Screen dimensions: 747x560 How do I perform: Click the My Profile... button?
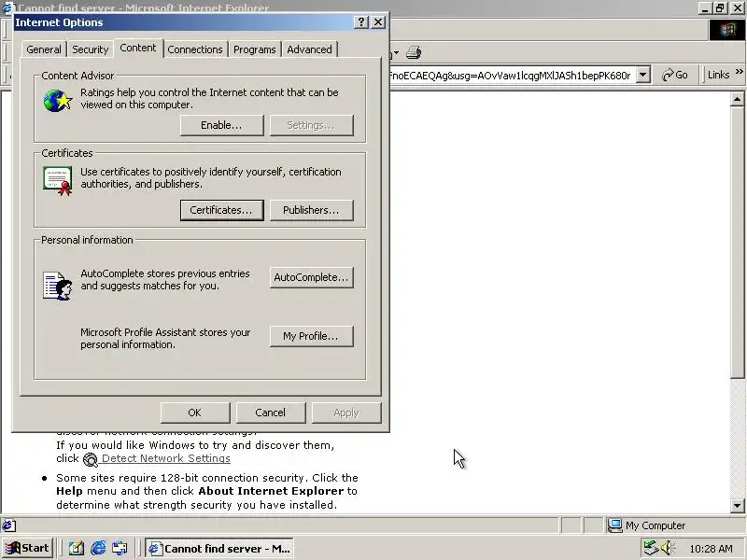312,336
